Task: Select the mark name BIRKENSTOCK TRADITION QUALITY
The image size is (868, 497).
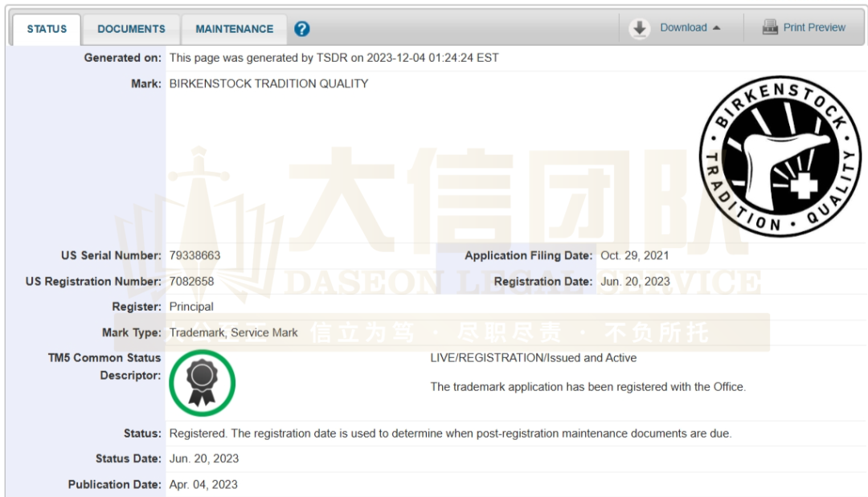Action: click(268, 84)
